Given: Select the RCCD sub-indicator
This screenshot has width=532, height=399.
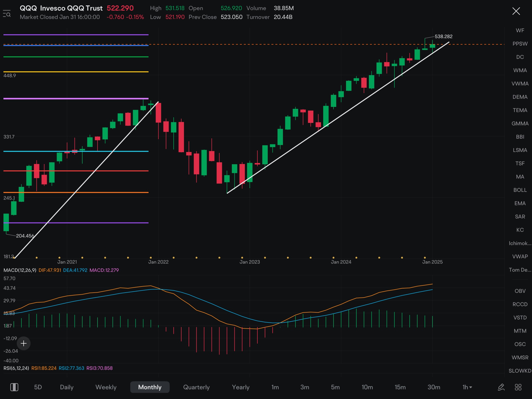Looking at the screenshot, I should click(520, 304).
